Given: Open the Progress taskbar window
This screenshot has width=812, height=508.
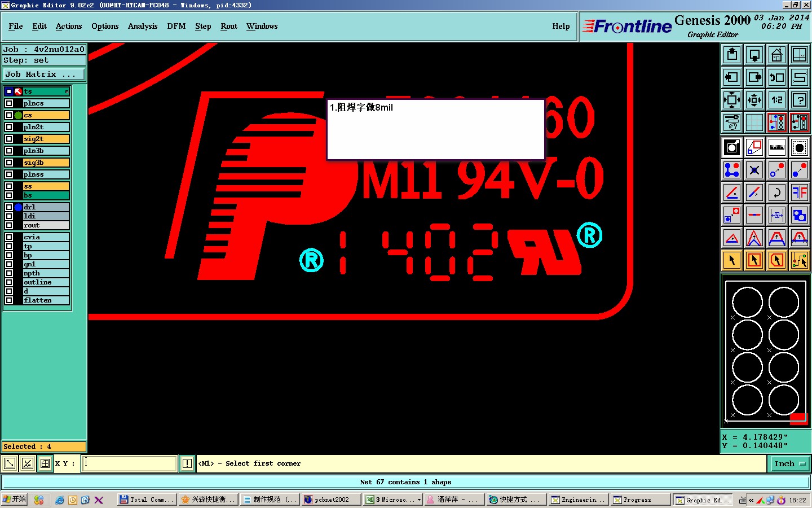Looking at the screenshot, I should point(641,500).
